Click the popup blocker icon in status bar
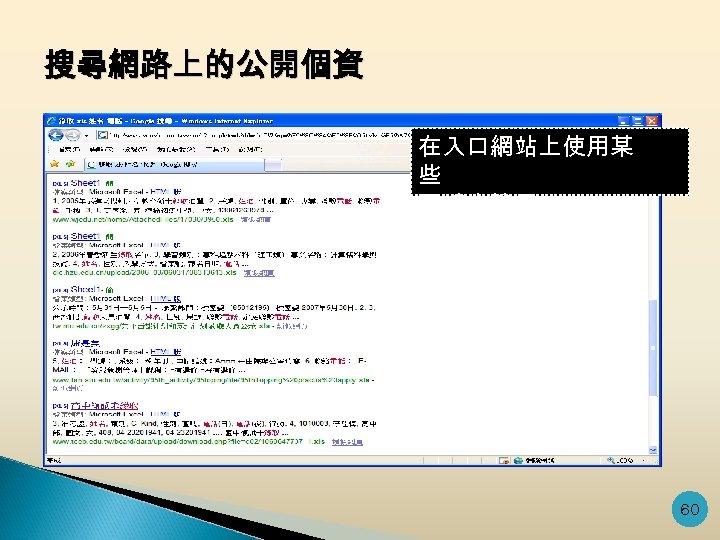Viewport: 720px width, 540px height. click(504, 460)
